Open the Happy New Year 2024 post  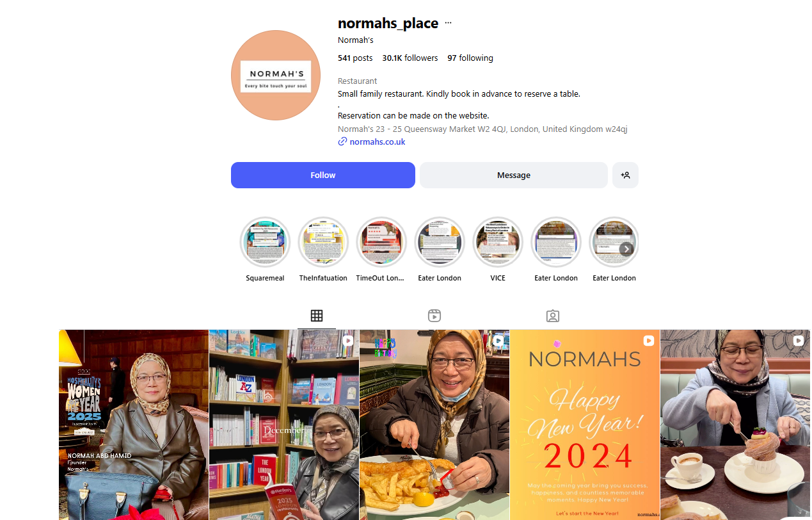tap(585, 425)
